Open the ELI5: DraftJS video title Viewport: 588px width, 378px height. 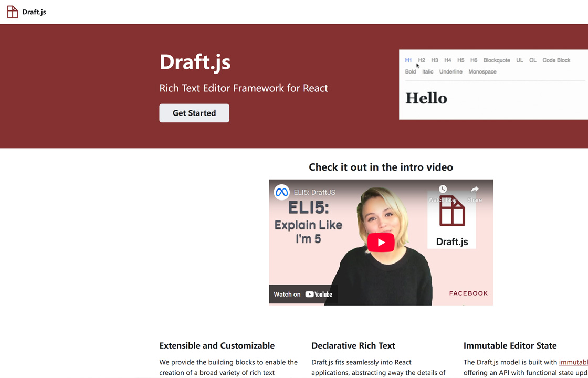[314, 192]
